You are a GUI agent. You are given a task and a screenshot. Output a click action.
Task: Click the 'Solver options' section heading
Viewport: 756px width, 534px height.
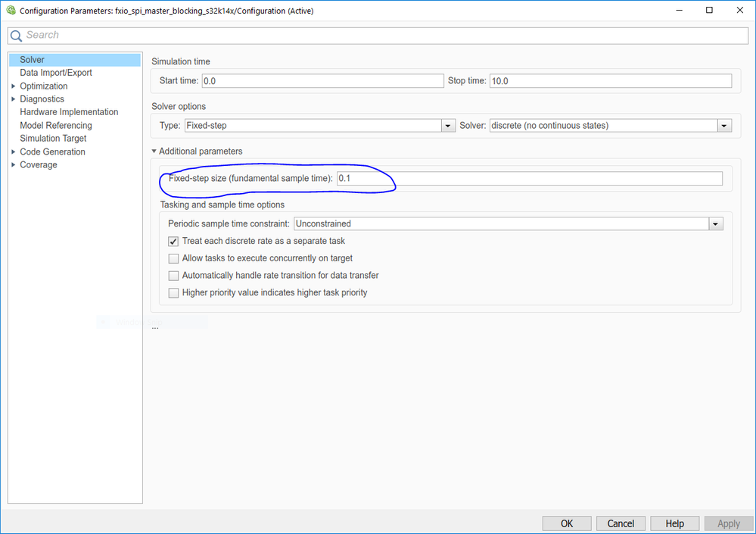pos(179,107)
